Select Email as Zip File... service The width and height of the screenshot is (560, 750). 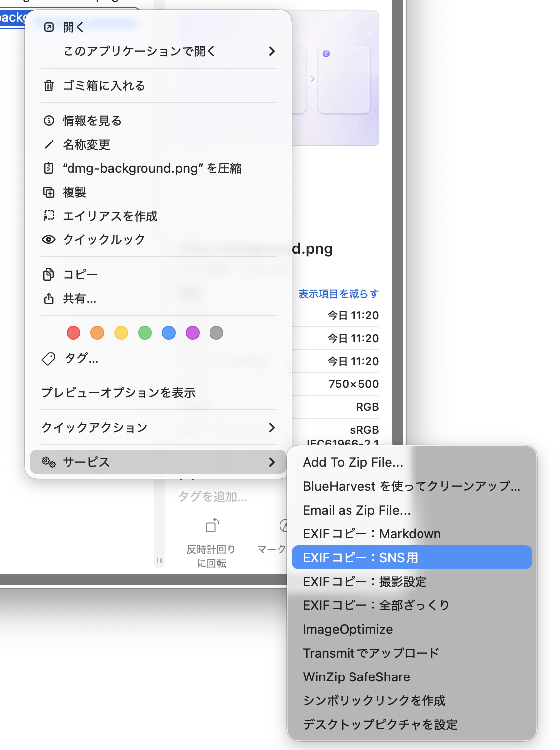click(x=412, y=510)
